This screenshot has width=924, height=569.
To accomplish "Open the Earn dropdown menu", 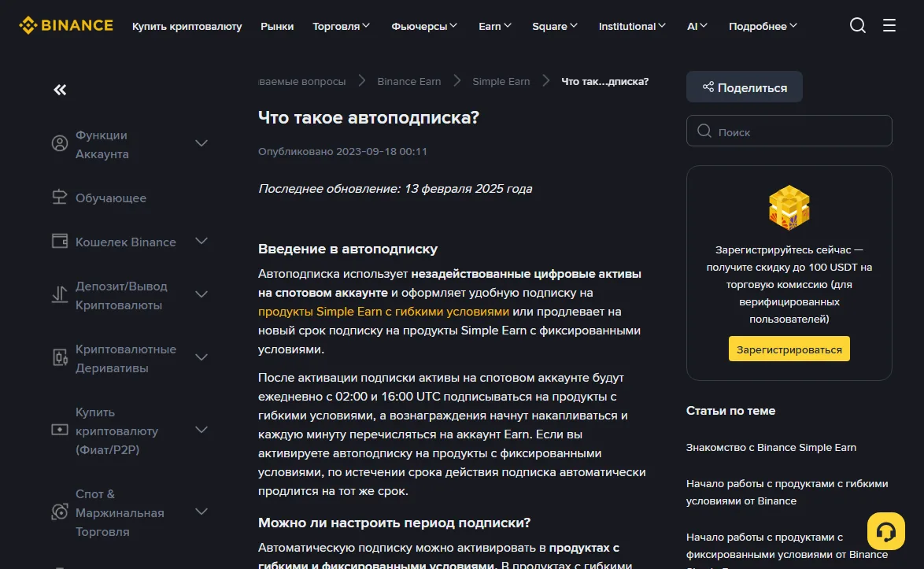I will (495, 26).
